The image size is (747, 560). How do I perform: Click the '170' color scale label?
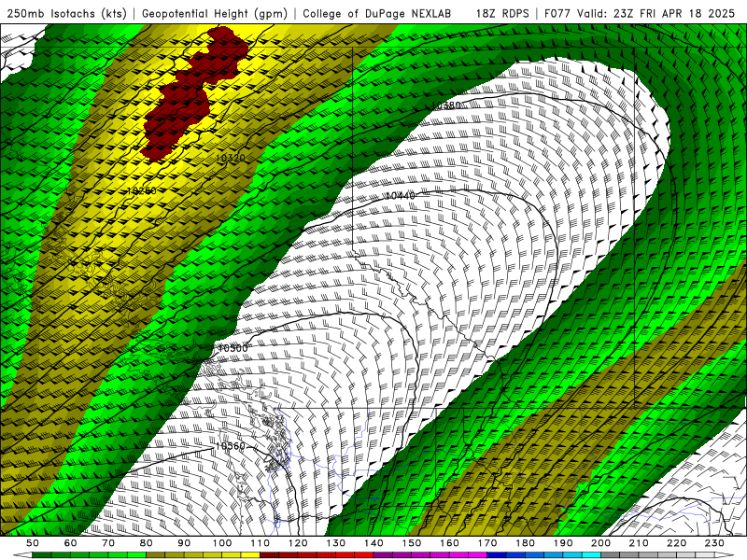[x=487, y=543]
